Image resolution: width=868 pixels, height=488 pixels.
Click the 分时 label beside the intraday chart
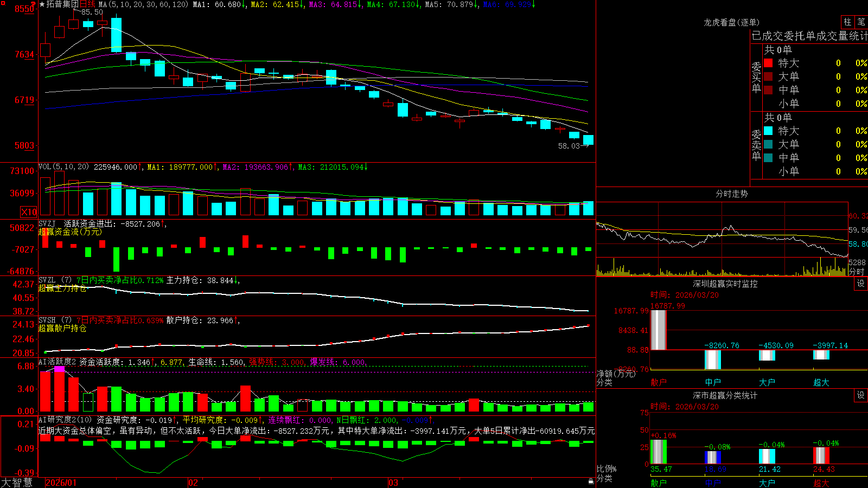857,272
